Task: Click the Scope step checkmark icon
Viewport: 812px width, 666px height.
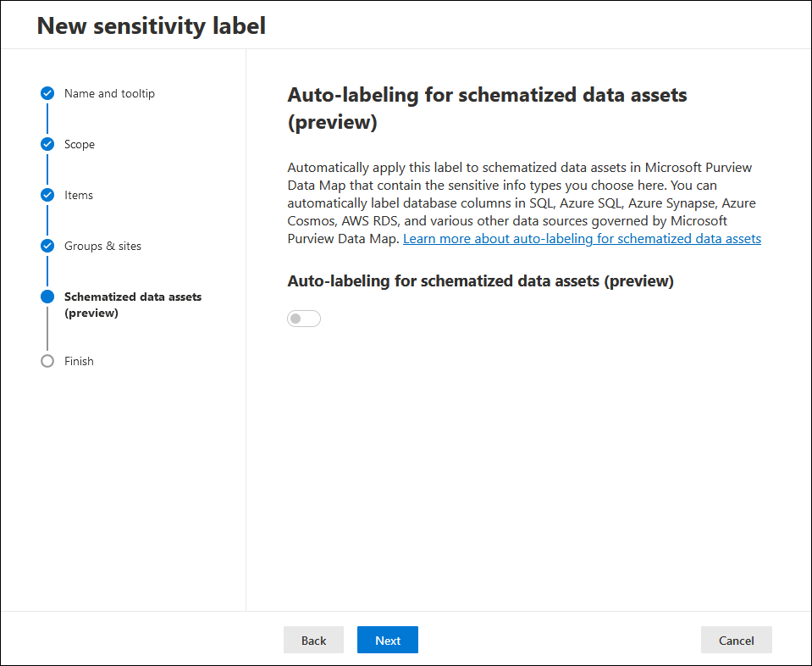Action: [x=47, y=144]
